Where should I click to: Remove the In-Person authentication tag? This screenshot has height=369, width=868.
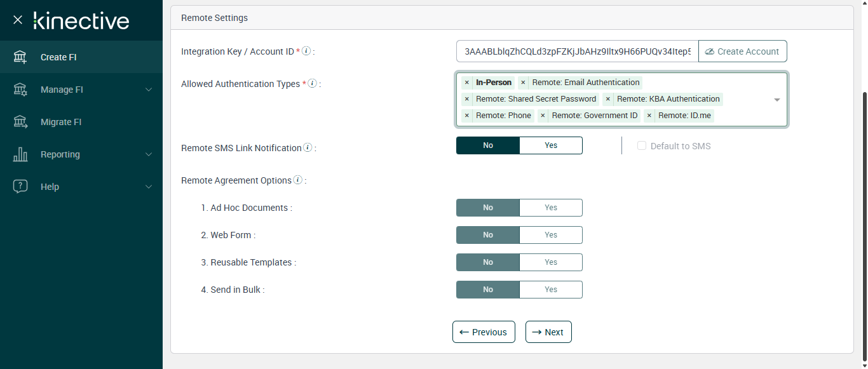[467, 83]
